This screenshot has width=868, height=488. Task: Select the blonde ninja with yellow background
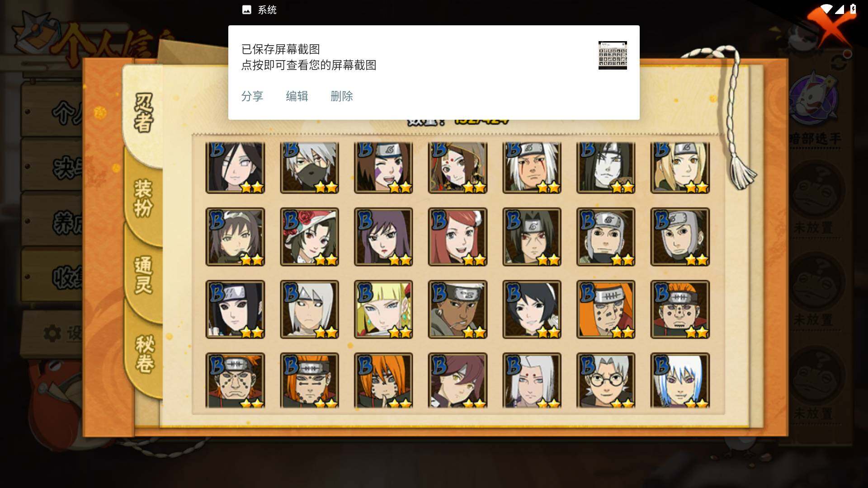(x=383, y=310)
